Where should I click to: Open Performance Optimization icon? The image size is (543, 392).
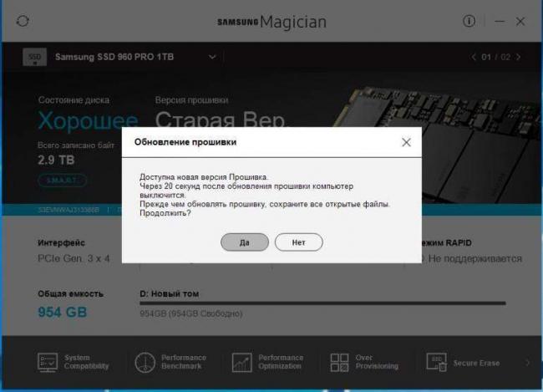tap(241, 363)
